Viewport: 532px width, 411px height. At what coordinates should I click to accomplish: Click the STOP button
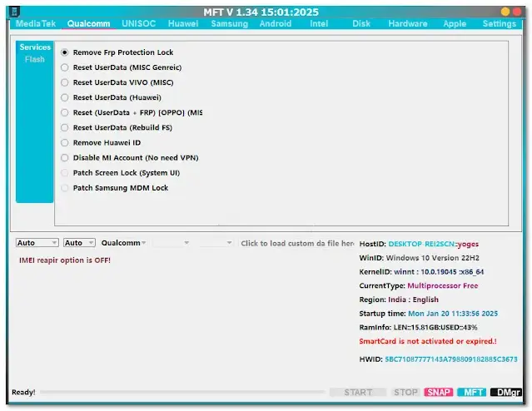tap(405, 393)
